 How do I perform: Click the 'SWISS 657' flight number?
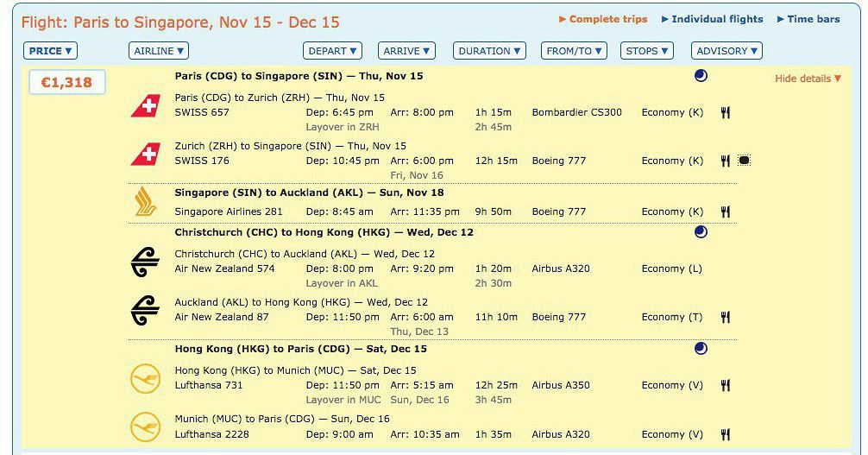202,112
